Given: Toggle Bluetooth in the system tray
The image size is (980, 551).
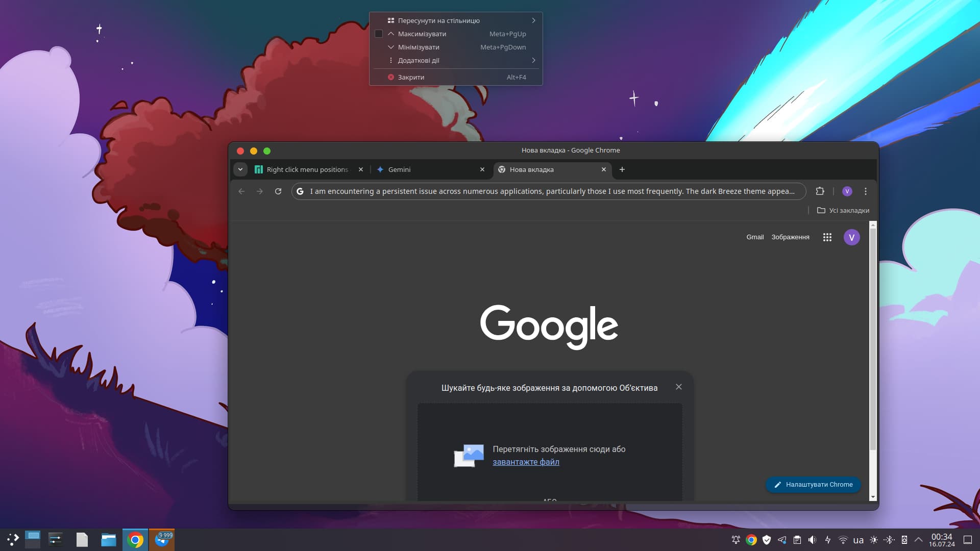Looking at the screenshot, I should tap(889, 539).
